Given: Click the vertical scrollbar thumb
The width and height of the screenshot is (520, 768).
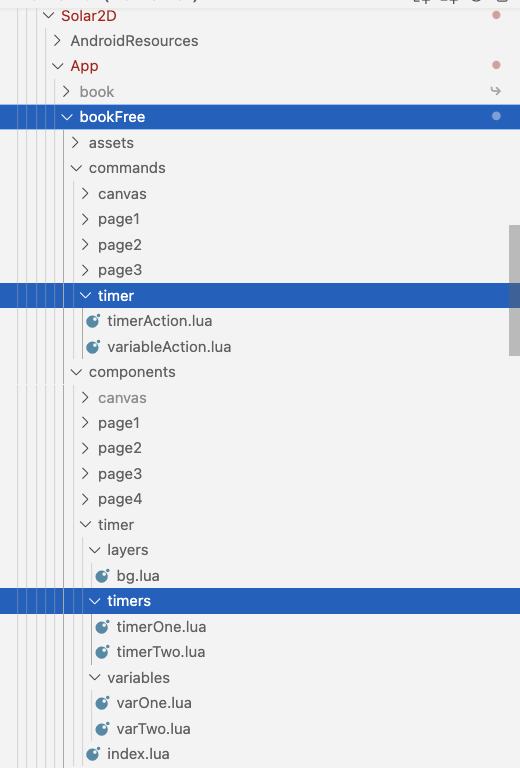Looking at the screenshot, I should pos(514,290).
